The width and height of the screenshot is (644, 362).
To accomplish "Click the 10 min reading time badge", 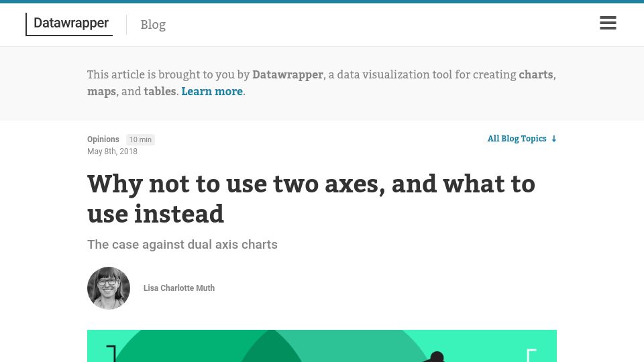I will [x=140, y=139].
